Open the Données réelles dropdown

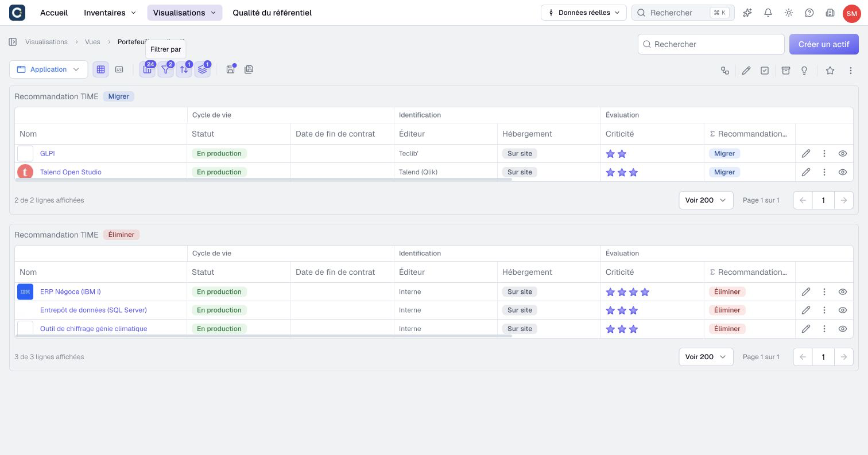point(583,13)
